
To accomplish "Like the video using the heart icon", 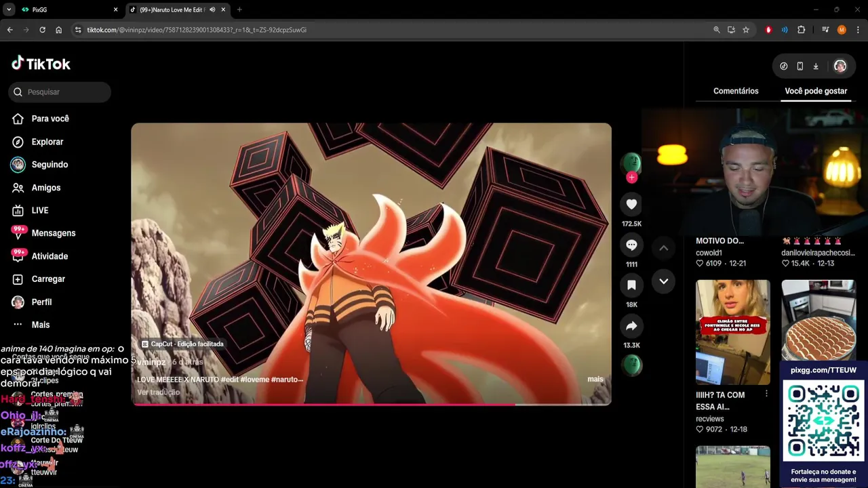I will coord(631,204).
